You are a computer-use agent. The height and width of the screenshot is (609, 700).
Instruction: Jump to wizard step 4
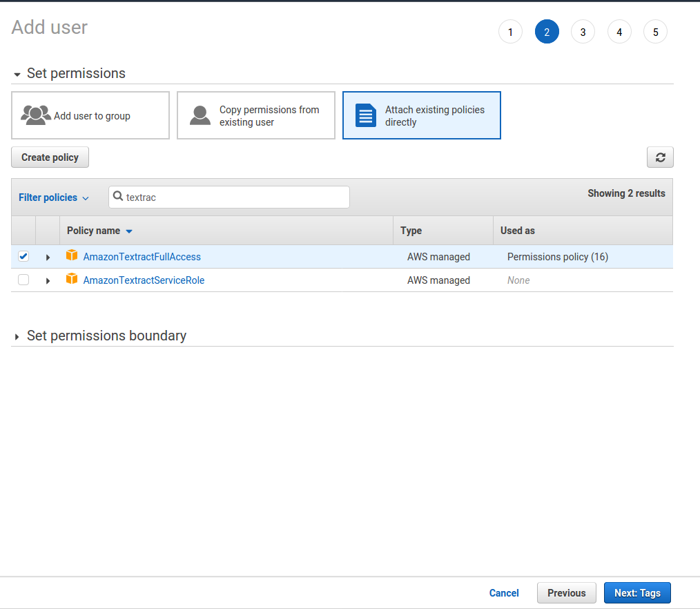(619, 32)
